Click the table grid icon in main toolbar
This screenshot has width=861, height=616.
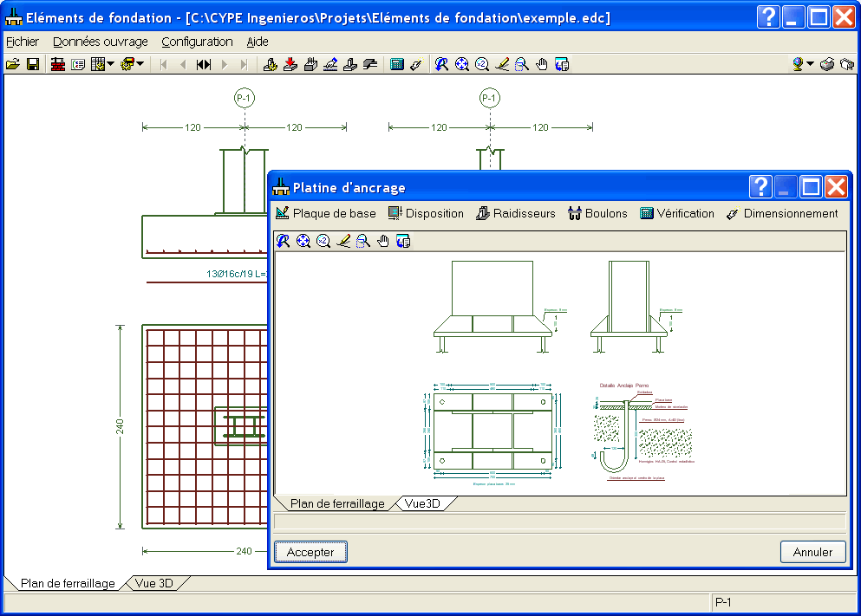(x=98, y=64)
